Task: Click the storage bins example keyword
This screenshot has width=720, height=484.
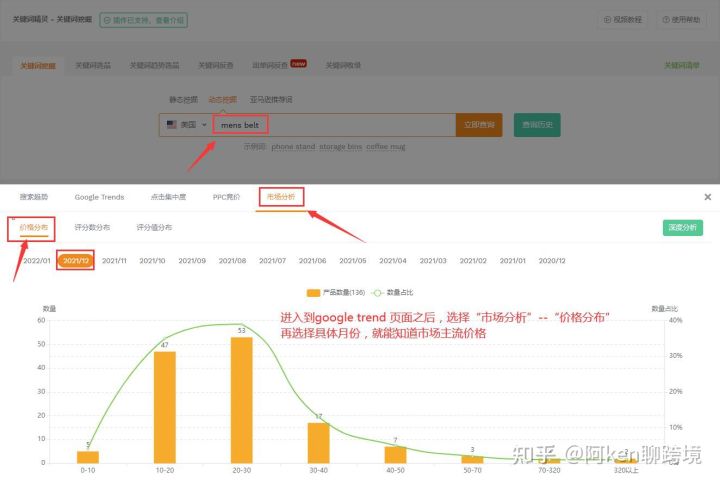Action: 341,146
